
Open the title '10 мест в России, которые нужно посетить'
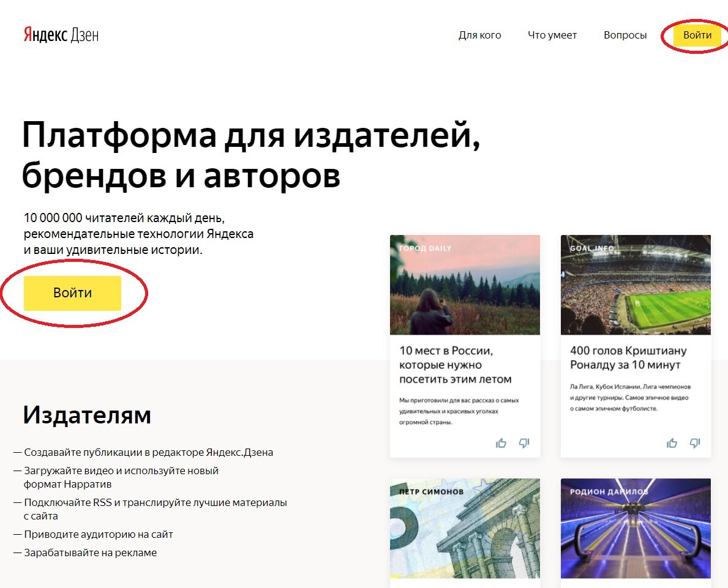(x=456, y=365)
